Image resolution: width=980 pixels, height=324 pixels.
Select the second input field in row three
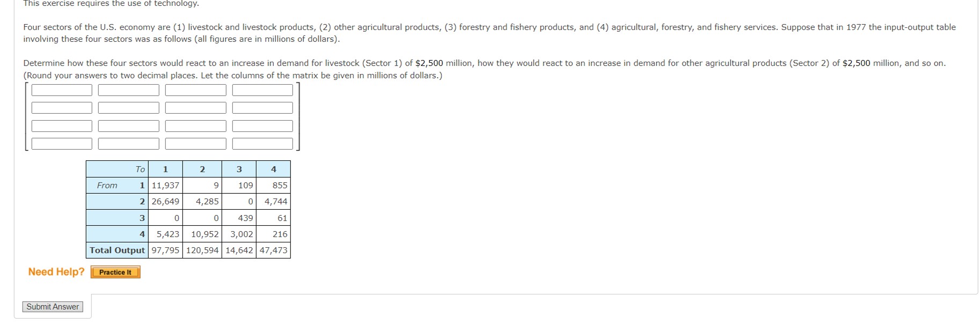click(128, 126)
